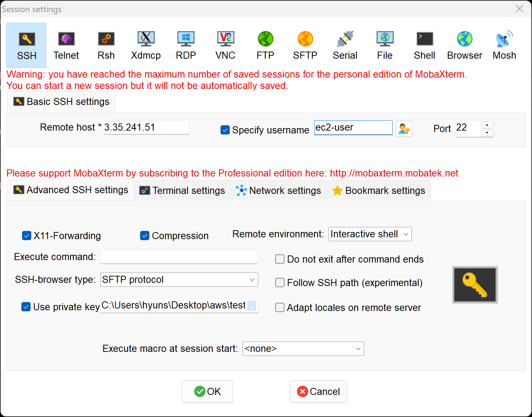This screenshot has height=417, width=532.
Task: Pick the Xdmcp session type
Action: pos(146,45)
